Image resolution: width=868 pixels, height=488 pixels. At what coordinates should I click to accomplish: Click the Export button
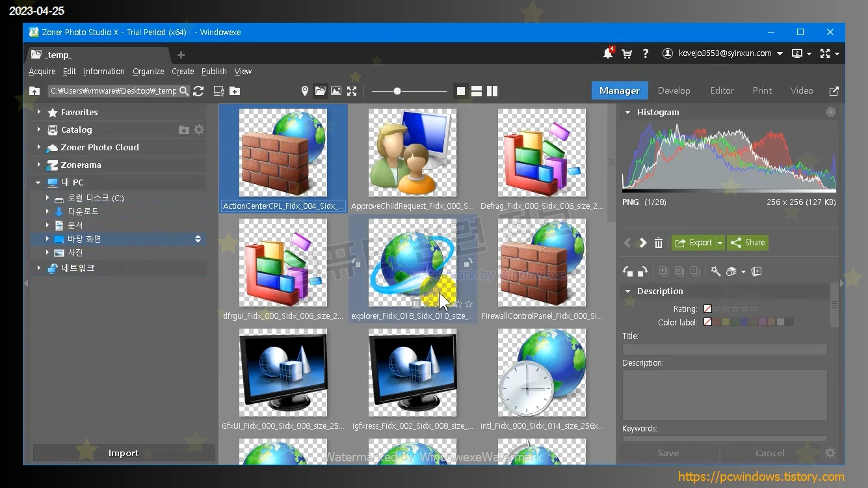pyautogui.click(x=694, y=243)
